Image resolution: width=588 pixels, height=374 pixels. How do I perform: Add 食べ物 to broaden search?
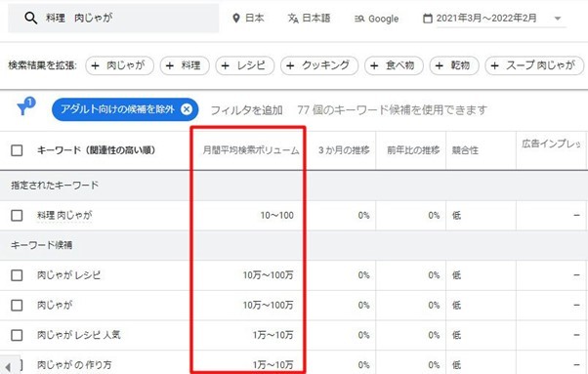[395, 65]
